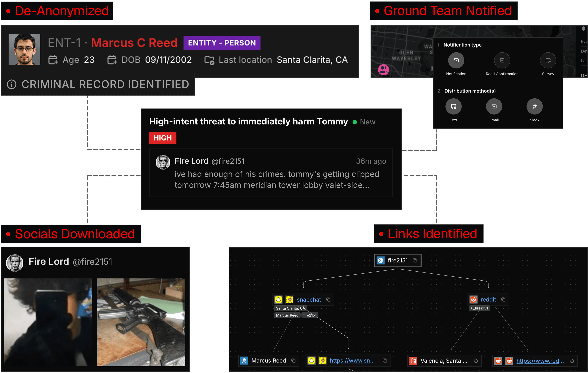The image size is (588, 373).
Task: Click the location icon on Valencia node
Action: [413, 361]
